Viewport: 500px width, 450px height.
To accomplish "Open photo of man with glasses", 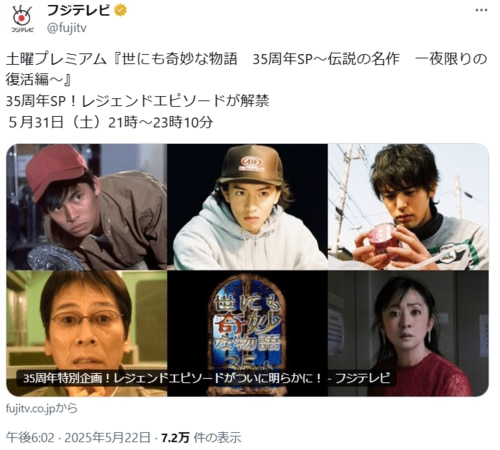I will [86, 333].
